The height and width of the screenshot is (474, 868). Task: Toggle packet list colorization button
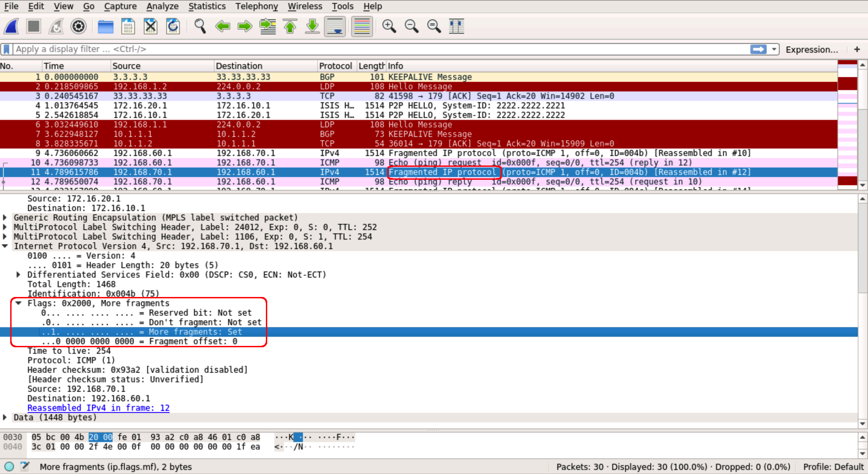(361, 27)
